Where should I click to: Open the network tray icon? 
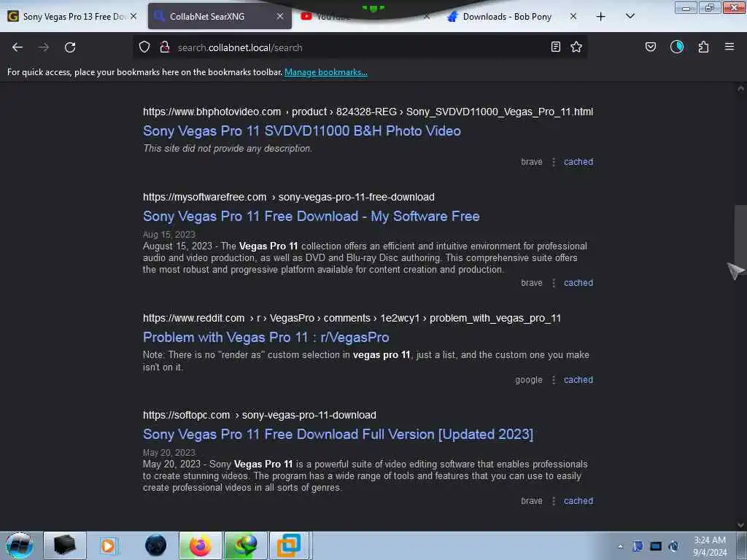656,546
